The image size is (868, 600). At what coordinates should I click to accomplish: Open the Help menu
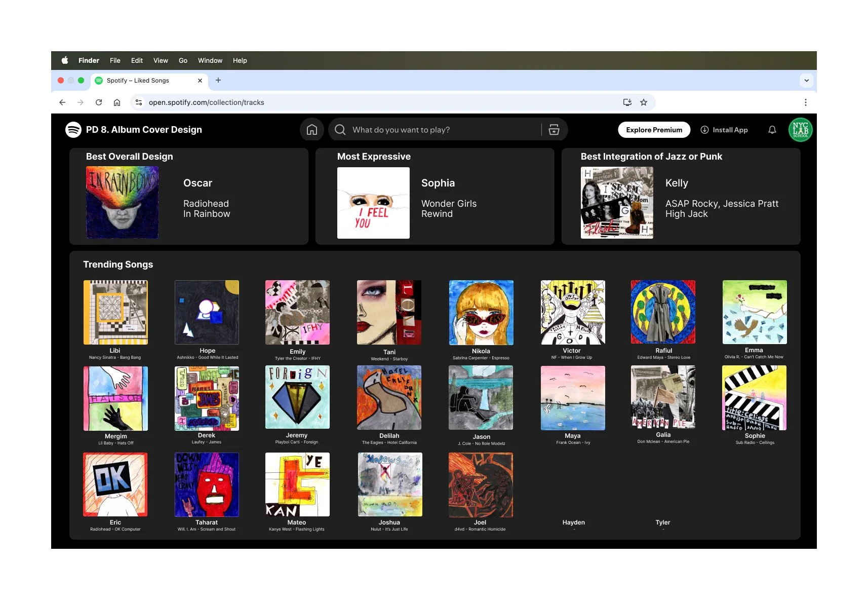[240, 60]
